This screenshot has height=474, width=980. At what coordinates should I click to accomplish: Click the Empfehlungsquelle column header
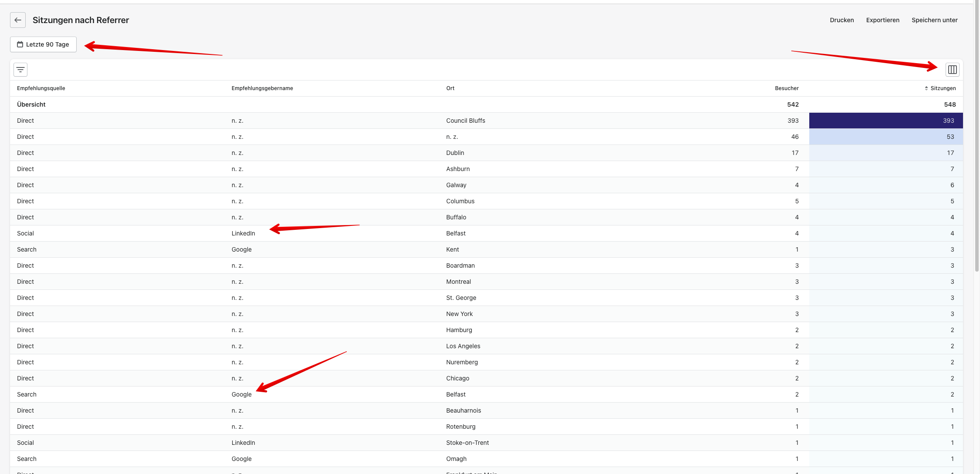[41, 88]
